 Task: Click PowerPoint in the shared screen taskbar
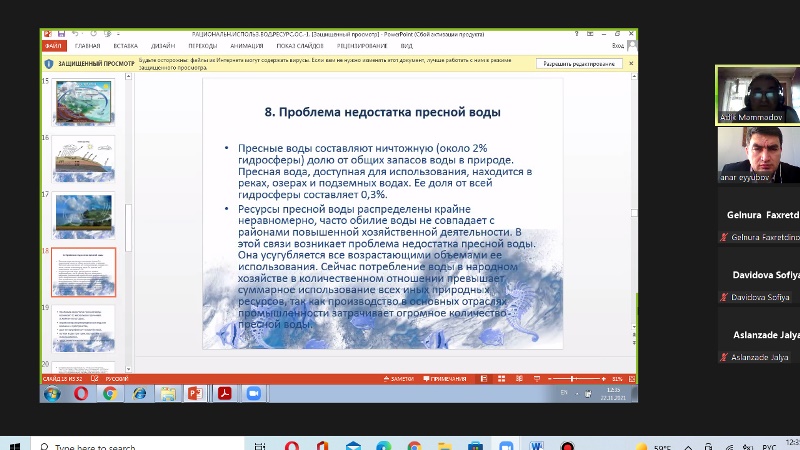click(x=196, y=393)
